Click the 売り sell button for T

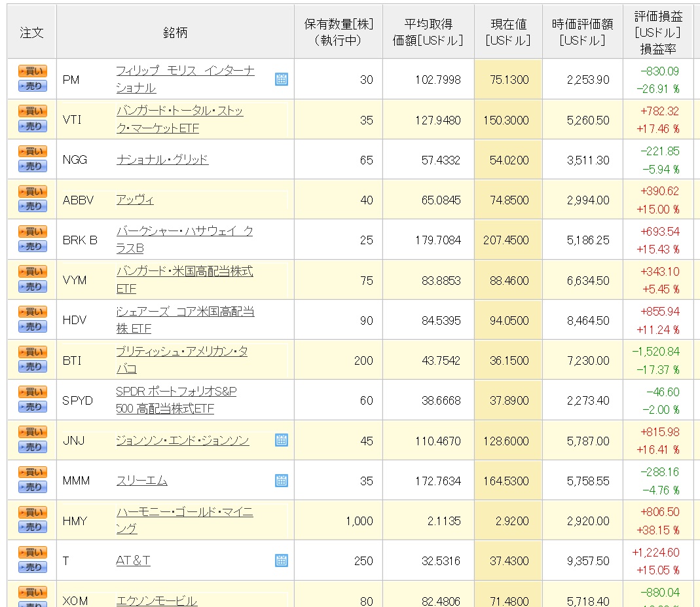(x=32, y=567)
